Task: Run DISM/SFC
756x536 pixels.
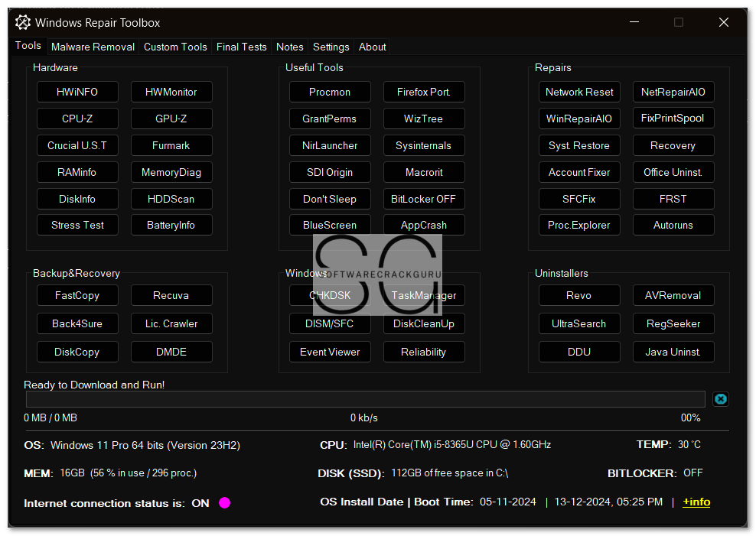Action: [x=330, y=323]
